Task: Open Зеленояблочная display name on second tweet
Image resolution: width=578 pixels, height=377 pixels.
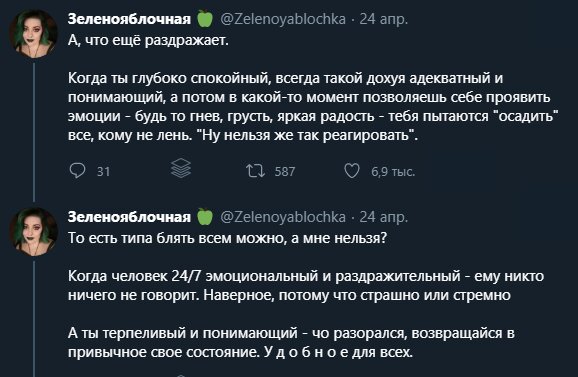Action: (x=129, y=217)
